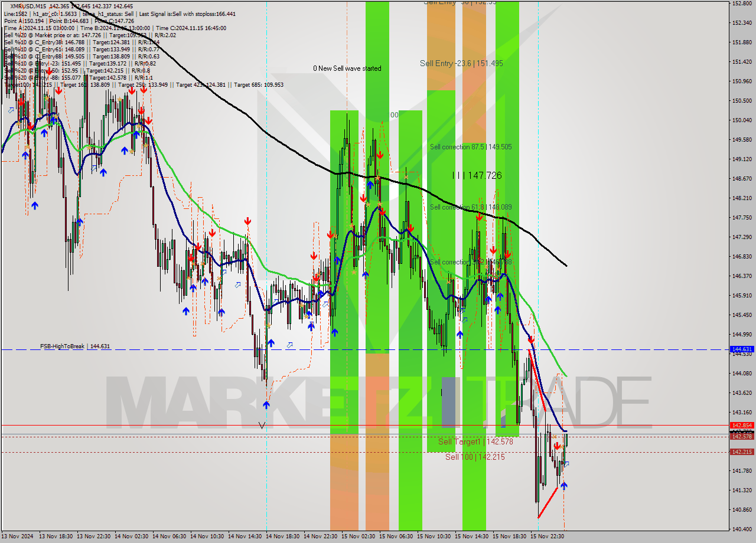Click the red 142.215 price tag on axis
Image resolution: width=756 pixels, height=543 pixels.
pyautogui.click(x=742, y=452)
